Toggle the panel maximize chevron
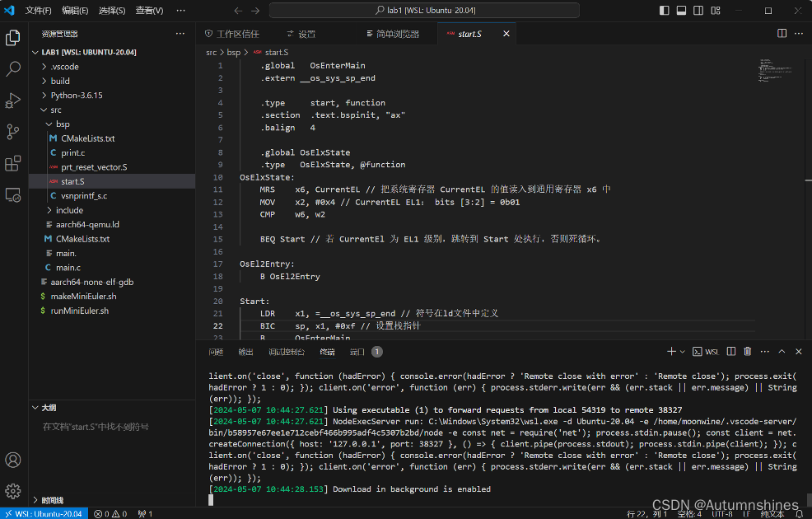812x519 pixels. 781,351
